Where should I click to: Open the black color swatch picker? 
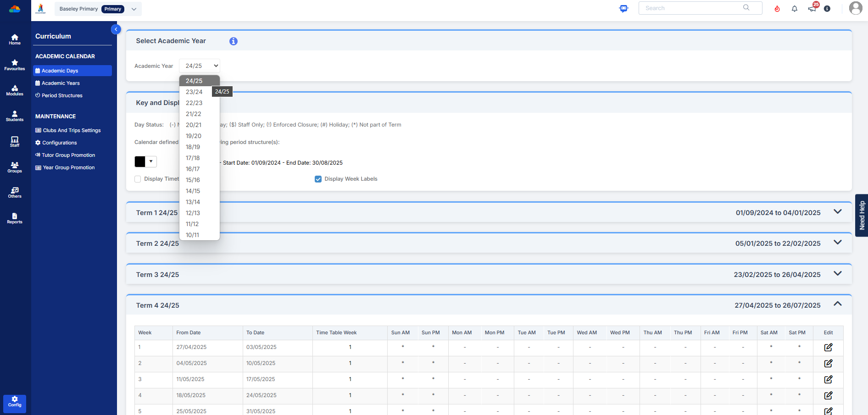[x=145, y=162]
